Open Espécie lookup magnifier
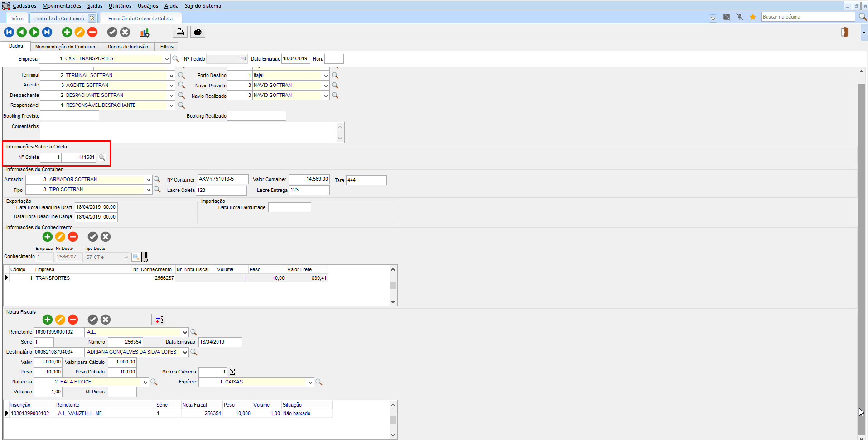 click(x=319, y=382)
